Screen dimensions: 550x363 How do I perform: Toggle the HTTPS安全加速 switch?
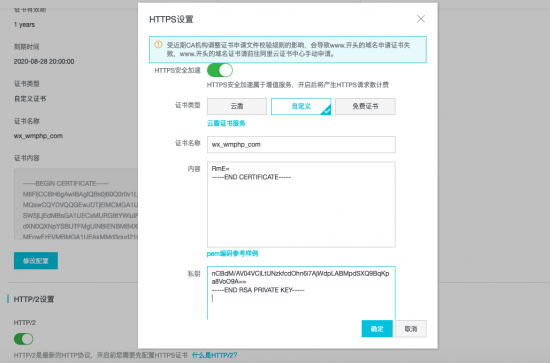220,70
